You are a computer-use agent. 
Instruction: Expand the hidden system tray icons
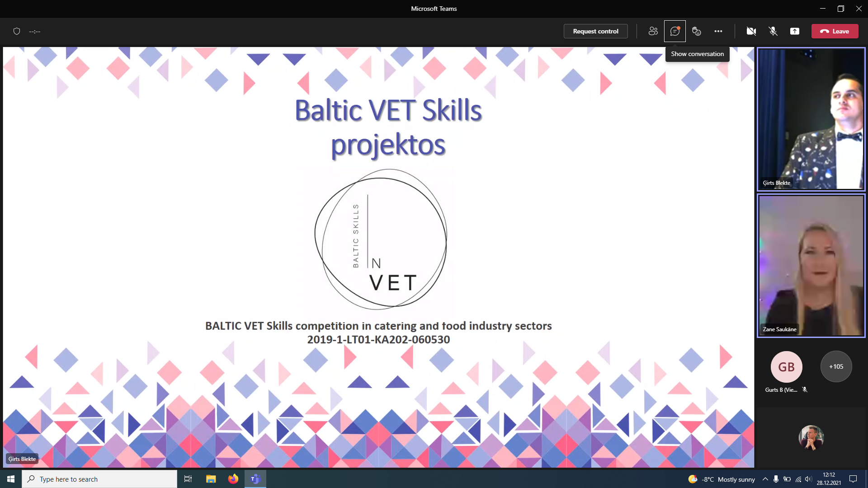(765, 479)
